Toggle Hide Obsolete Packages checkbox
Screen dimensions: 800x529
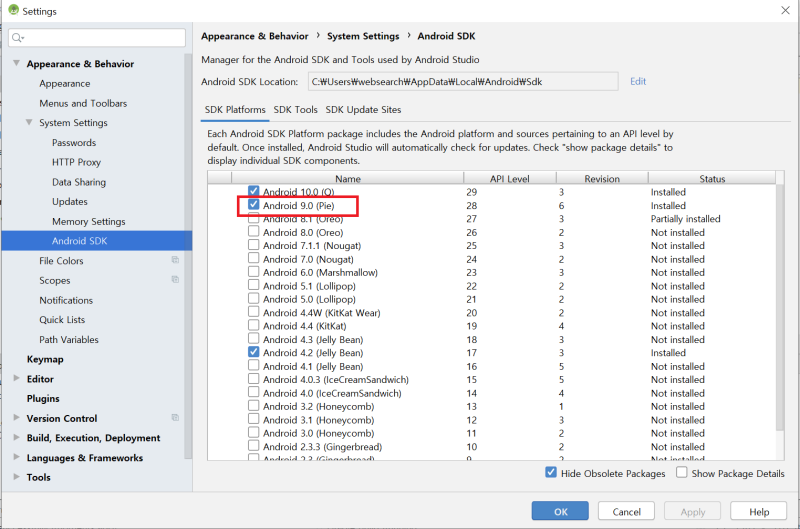point(551,472)
